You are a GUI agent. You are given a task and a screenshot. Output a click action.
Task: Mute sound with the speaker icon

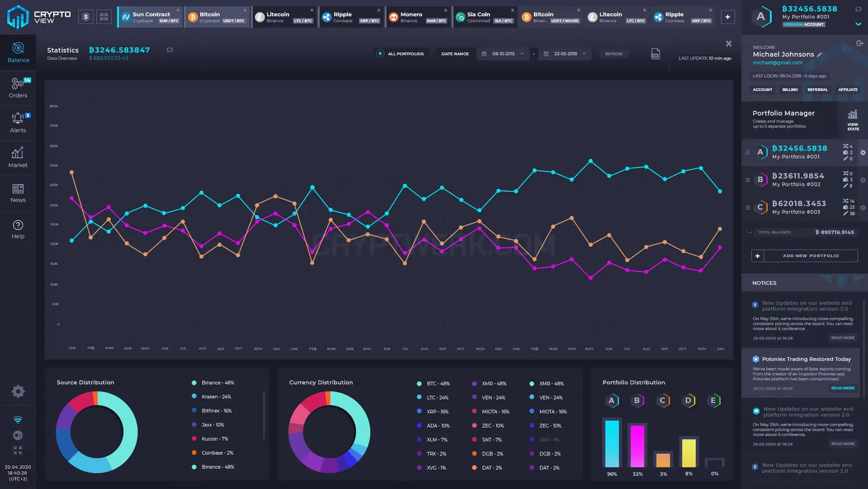coord(17,435)
